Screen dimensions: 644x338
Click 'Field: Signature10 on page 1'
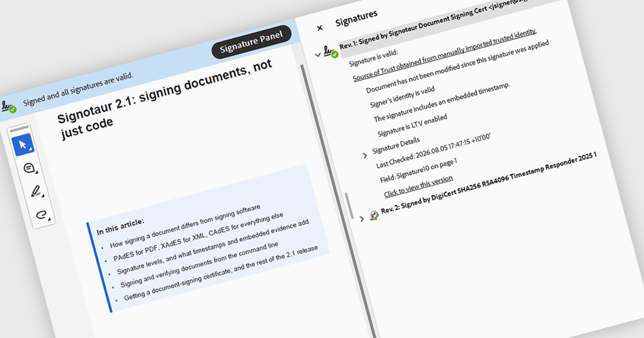pos(418,171)
